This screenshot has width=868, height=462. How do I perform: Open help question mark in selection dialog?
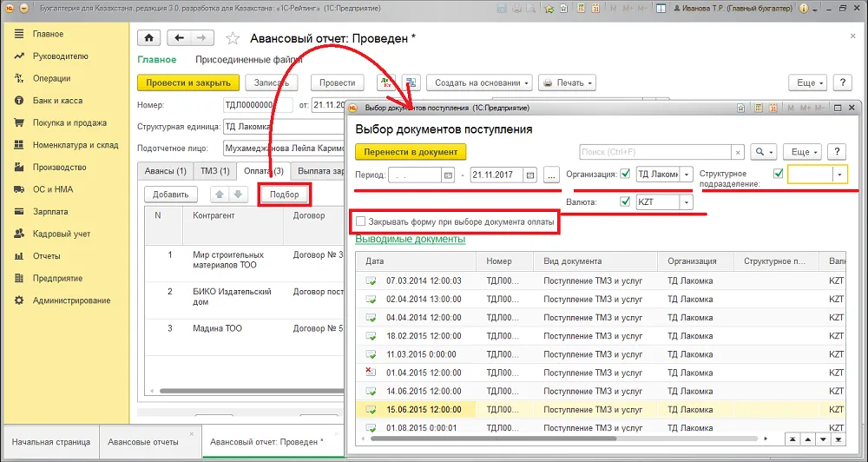coord(837,152)
